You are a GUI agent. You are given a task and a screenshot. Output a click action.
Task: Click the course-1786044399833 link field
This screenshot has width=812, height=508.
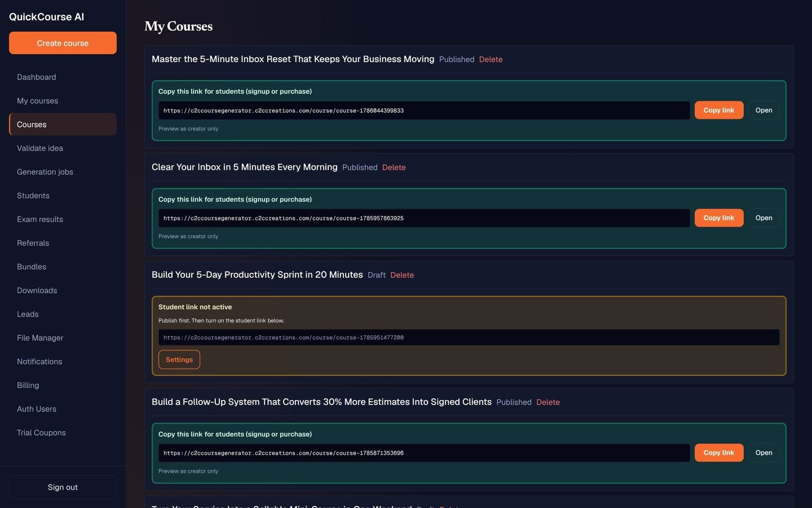pyautogui.click(x=424, y=110)
